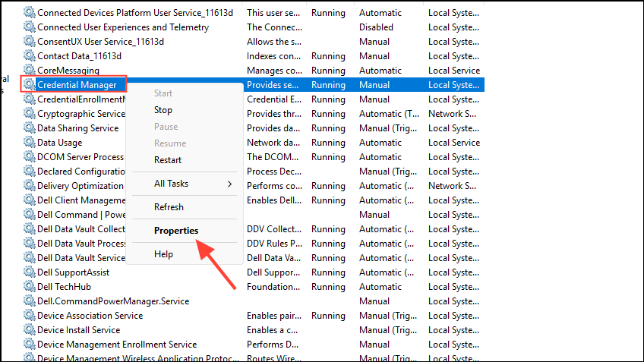Click Refresh in the context menu
The image size is (644, 362).
[169, 207]
